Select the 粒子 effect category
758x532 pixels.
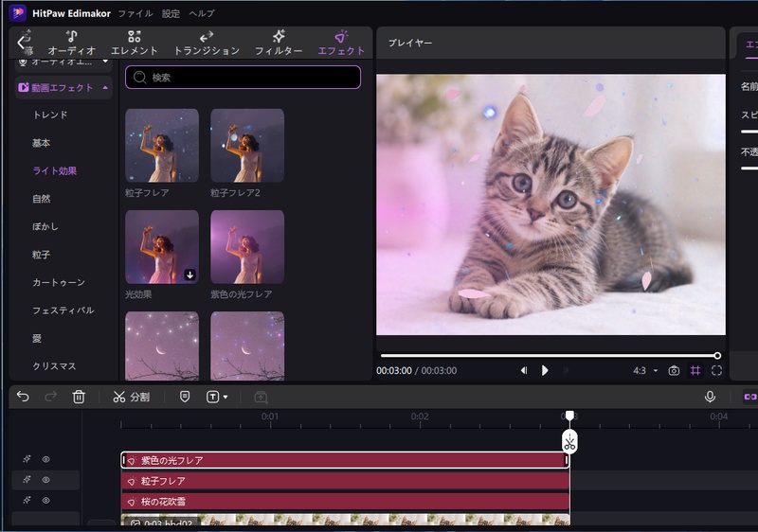point(41,255)
